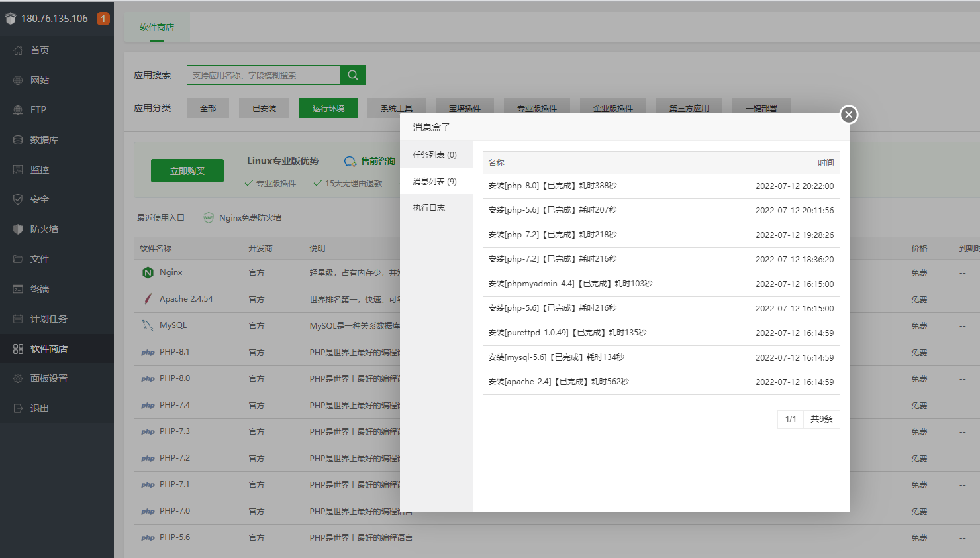Click the FTP globe icon in sidebar
The height and width of the screenshot is (558, 980).
point(18,110)
